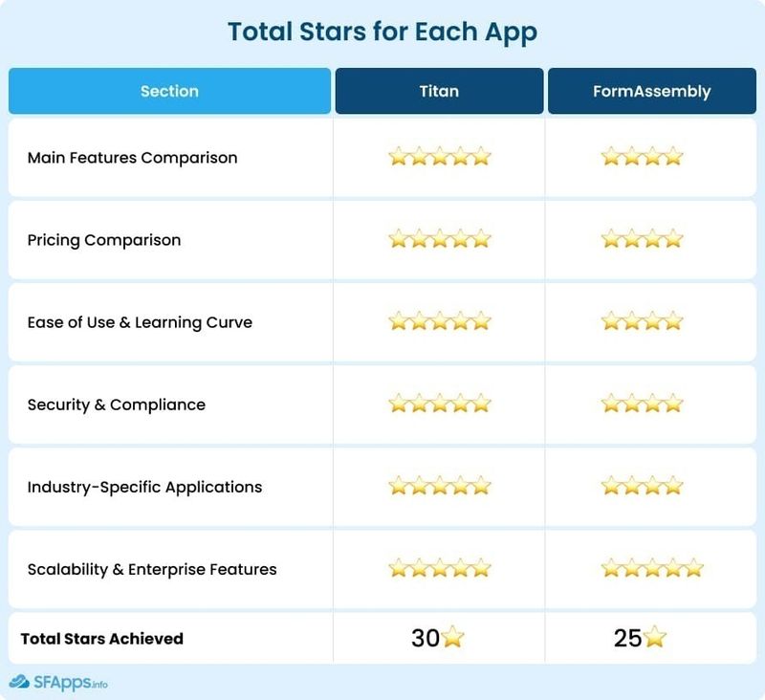
Task: Click Titan's stars for Industry-Specific Applications
Action: coord(439,486)
